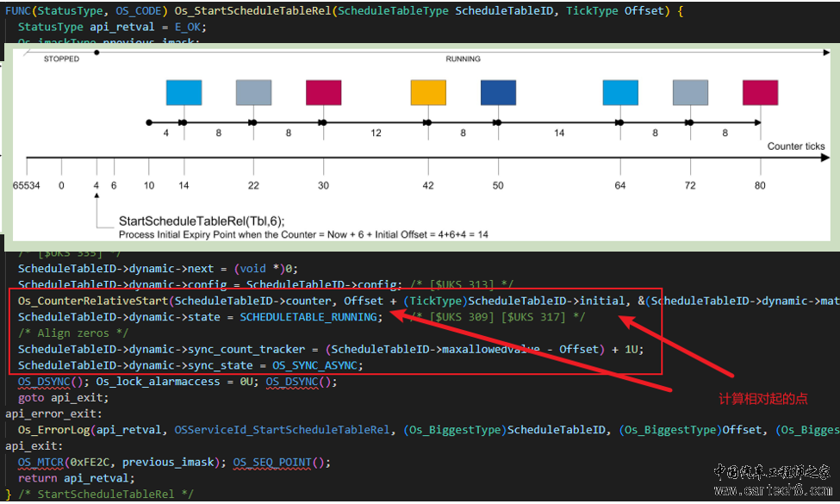The image size is (840, 504).
Task: Click the 'TickType Offset' parameter
Action: tap(615, 10)
